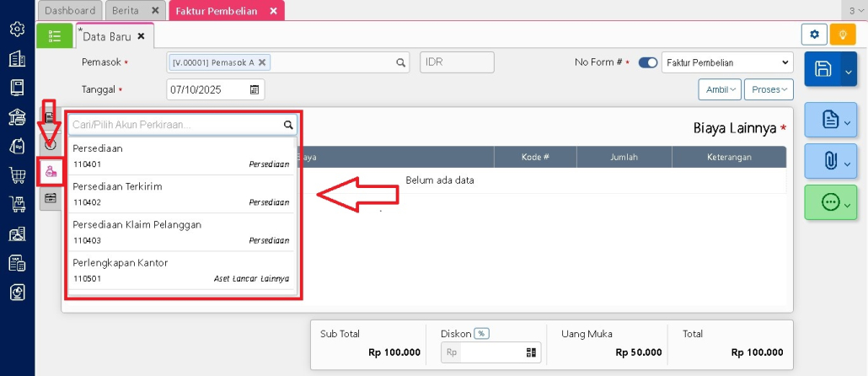Click the blue Save icon button
The height and width of the screenshot is (376, 868).
[824, 70]
